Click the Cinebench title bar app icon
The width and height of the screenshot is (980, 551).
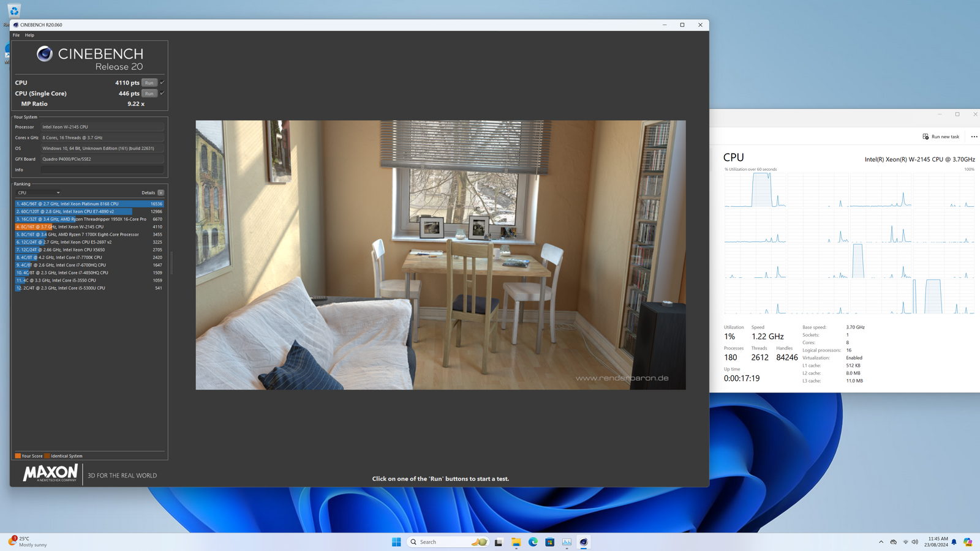click(15, 25)
